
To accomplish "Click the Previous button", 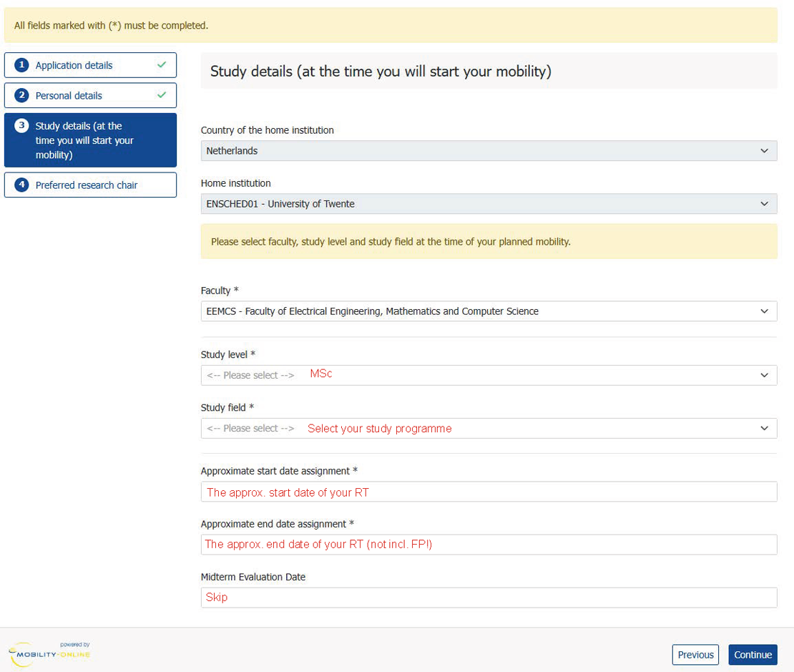I will [x=695, y=655].
